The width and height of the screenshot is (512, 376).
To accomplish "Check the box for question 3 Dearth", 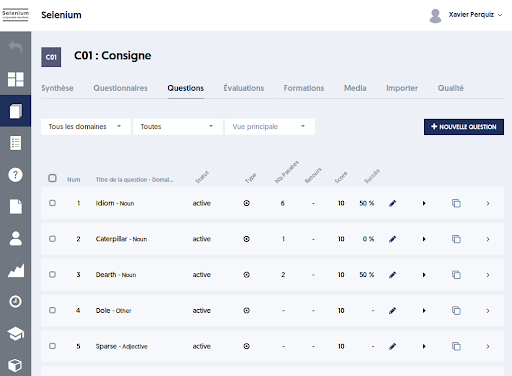I will pos(52,274).
